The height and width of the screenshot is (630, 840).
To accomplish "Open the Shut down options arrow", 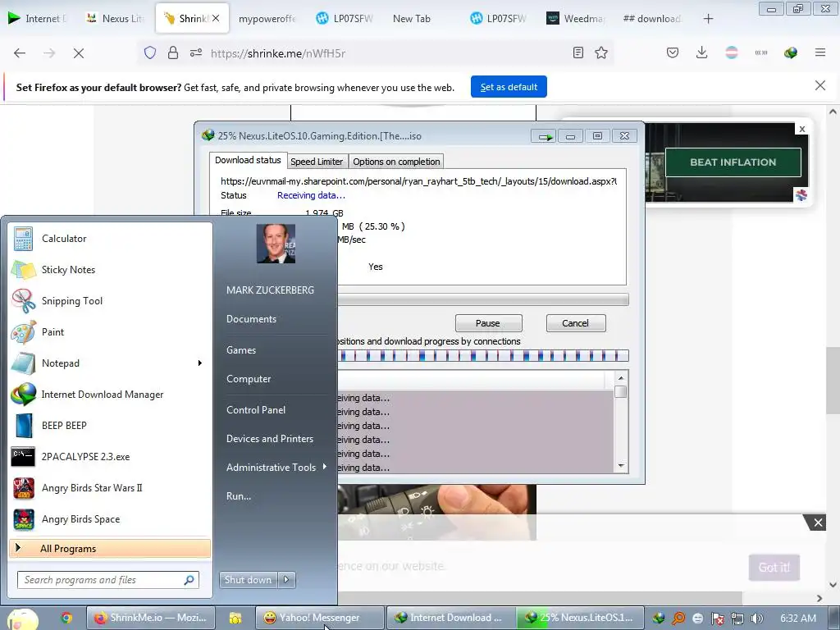I will [x=286, y=579].
